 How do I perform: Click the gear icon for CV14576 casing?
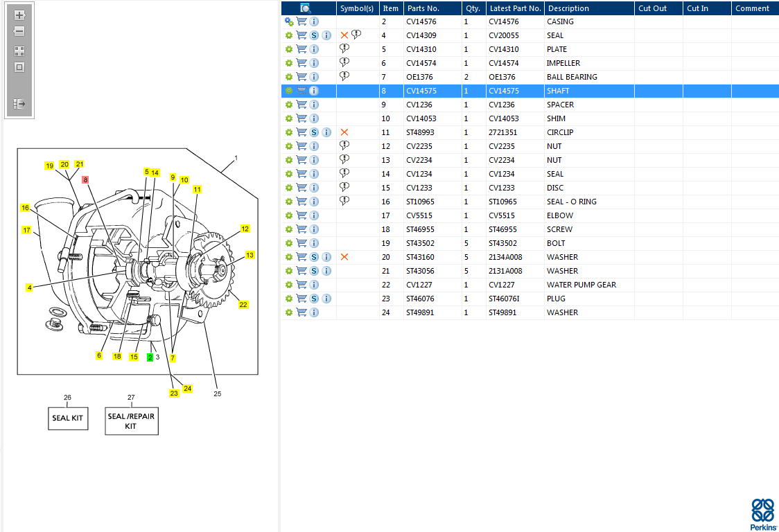click(289, 21)
